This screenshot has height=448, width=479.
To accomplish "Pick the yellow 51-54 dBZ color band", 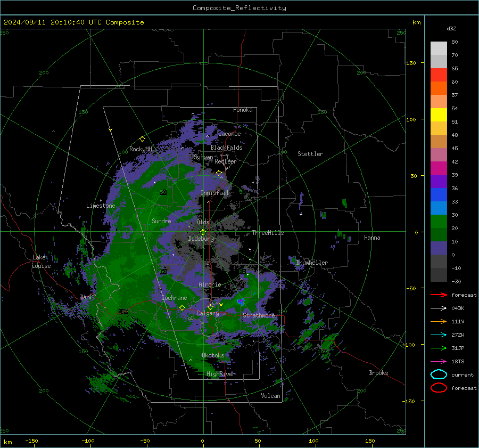I will [x=439, y=115].
